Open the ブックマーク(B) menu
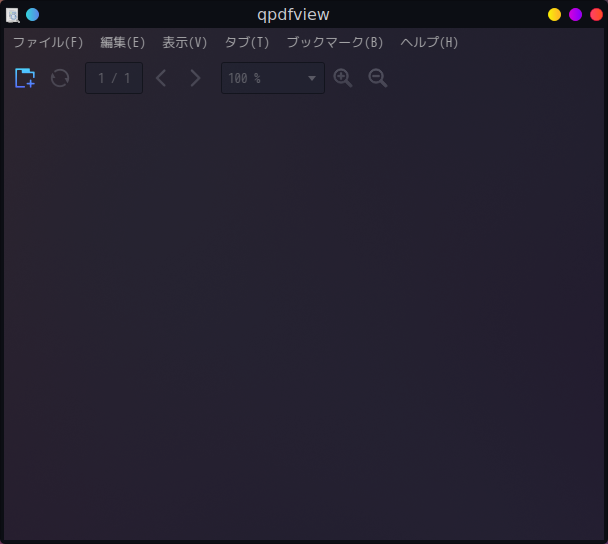The image size is (608, 544). [335, 42]
